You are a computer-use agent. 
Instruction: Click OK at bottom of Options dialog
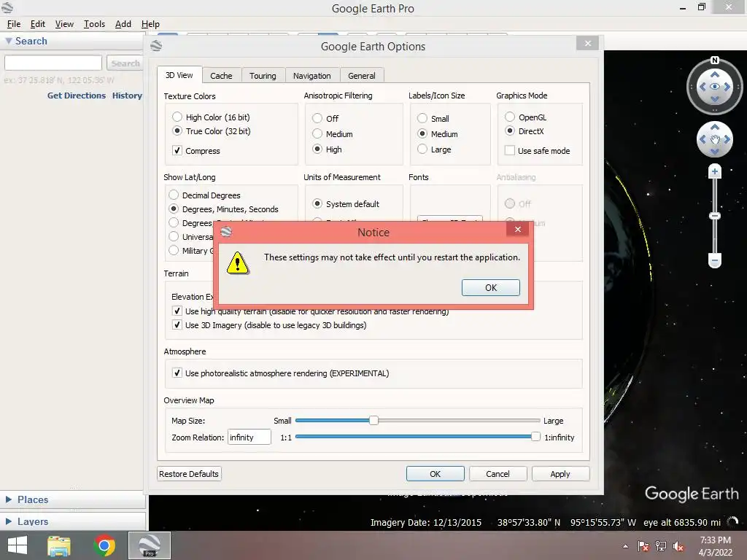435,474
